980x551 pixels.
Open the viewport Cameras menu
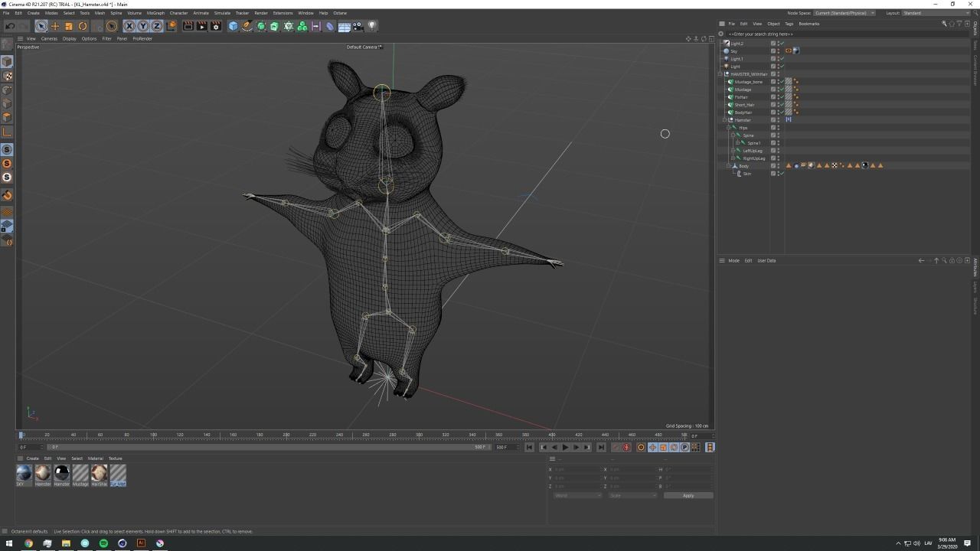pos(49,39)
